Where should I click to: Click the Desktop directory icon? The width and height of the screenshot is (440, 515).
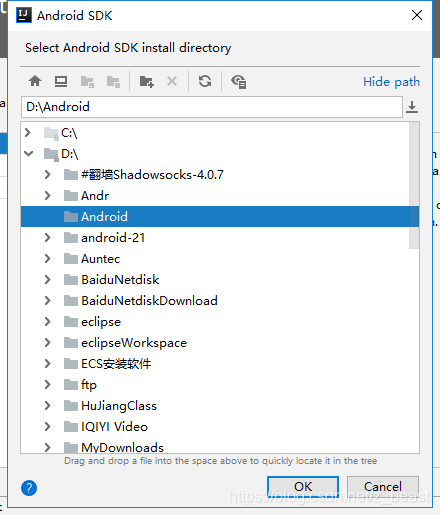tap(61, 81)
